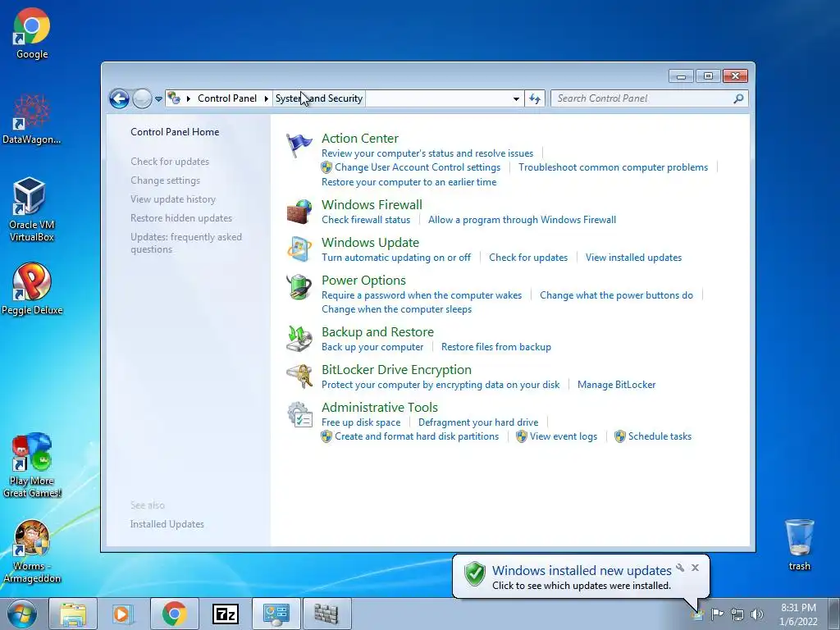Click Change what the power buttons do
The image size is (840, 630).
(x=616, y=295)
